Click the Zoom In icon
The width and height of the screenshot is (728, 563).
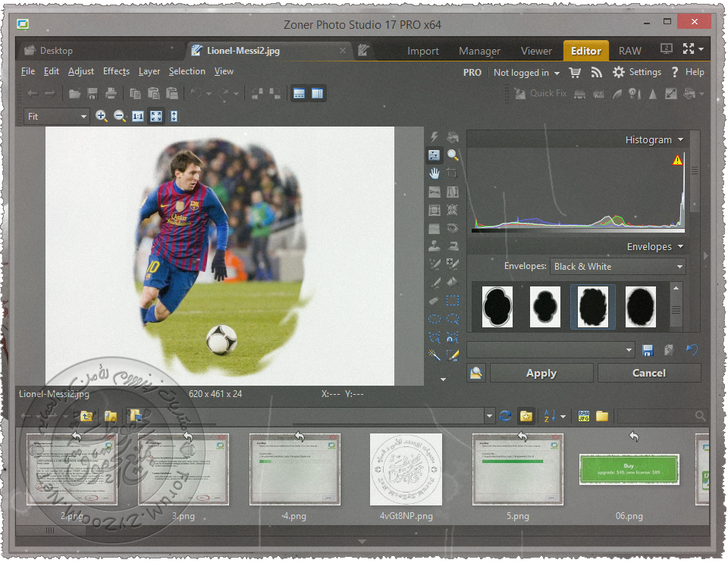[101, 116]
